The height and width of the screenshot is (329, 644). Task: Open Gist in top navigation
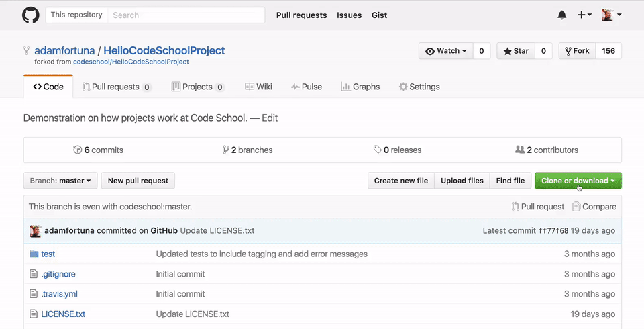379,15
